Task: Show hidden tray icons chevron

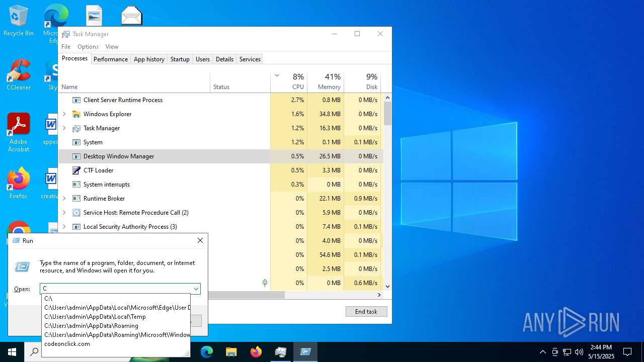Action: pos(542,352)
